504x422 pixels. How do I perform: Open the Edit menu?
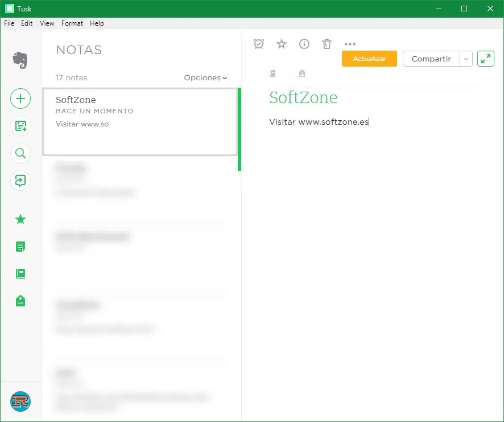tap(27, 23)
